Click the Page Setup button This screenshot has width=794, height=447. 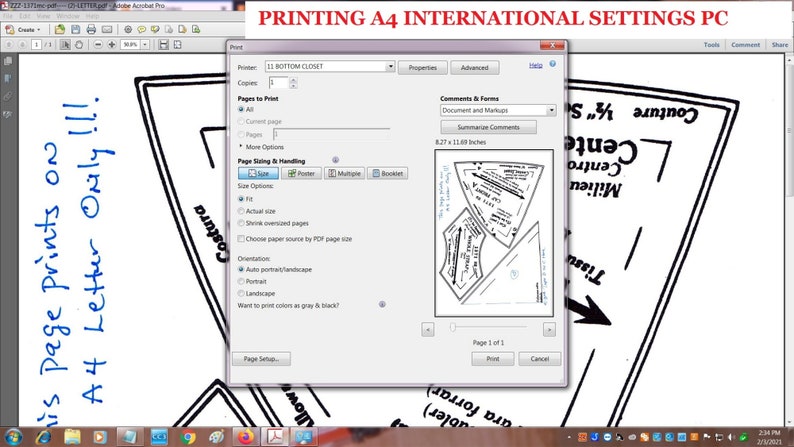(x=261, y=358)
